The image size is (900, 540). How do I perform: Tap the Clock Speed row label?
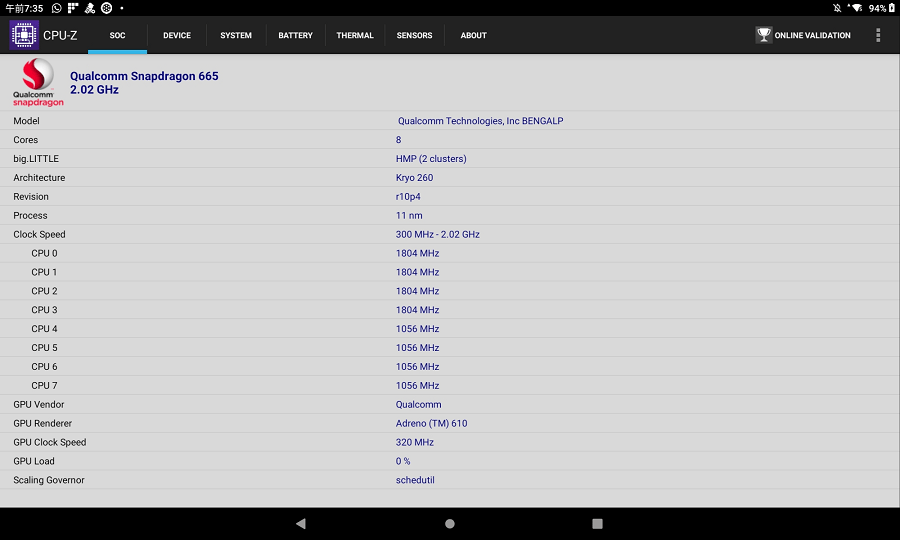click(39, 234)
